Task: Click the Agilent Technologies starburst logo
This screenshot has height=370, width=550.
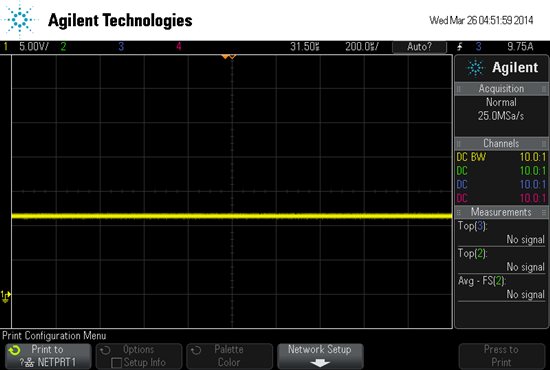Action: click(20, 19)
